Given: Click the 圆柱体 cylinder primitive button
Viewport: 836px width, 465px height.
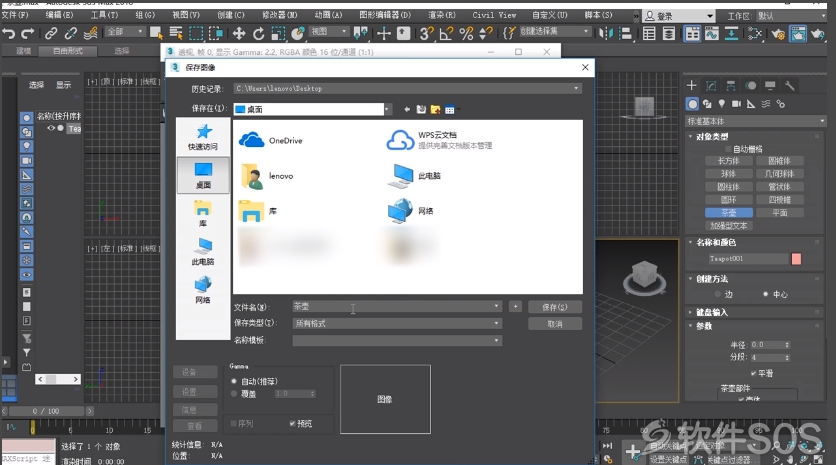Looking at the screenshot, I should coord(728,187).
